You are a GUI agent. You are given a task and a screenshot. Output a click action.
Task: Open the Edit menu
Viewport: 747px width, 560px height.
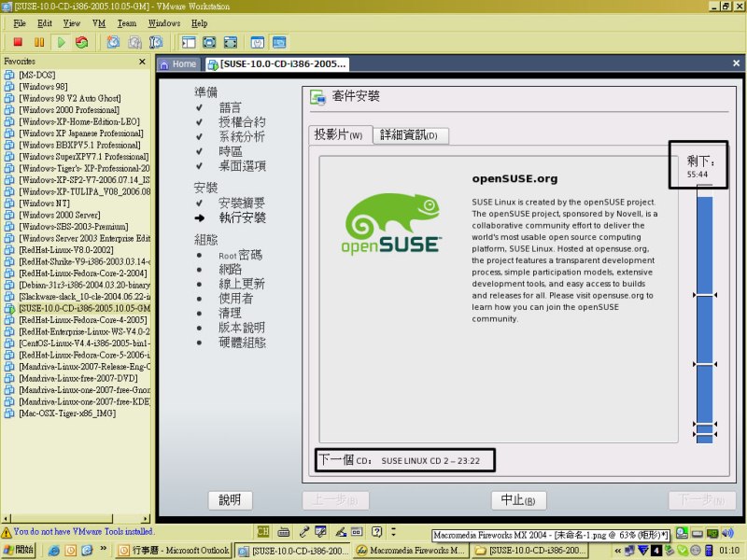coord(45,23)
